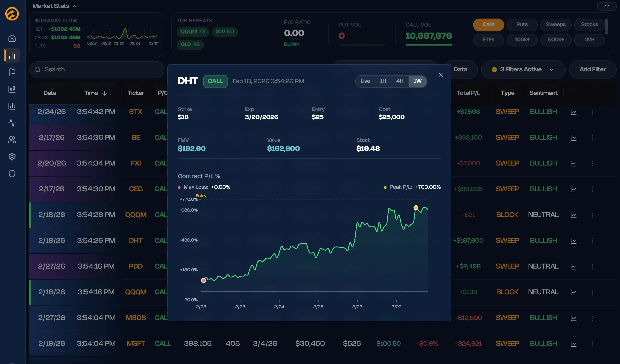620x364 pixels.
Task: Open the 3 Filters Active dropdown
Action: (523, 69)
